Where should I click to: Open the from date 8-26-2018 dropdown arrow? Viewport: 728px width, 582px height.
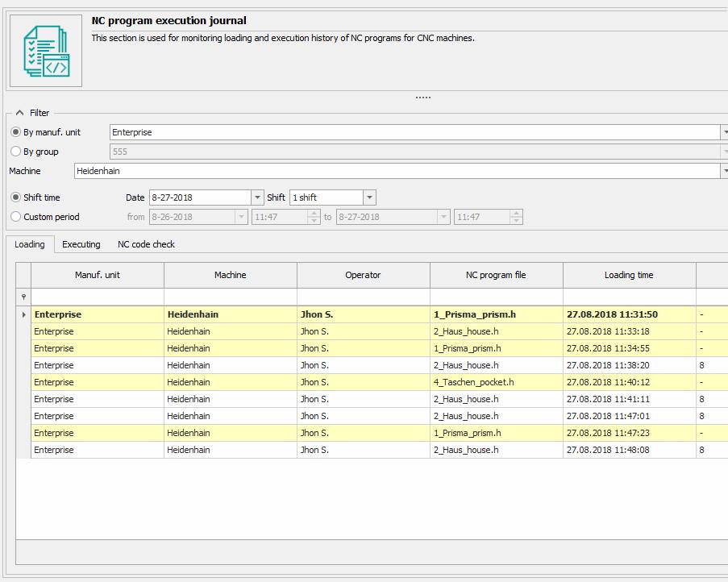[241, 217]
